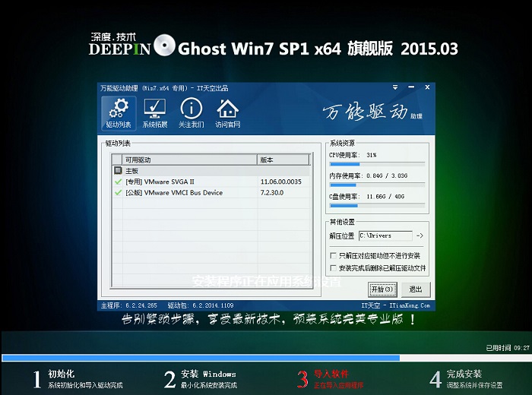The image size is (532, 395).
Task: Click the arrow next to the extraction path
Action: [x=420, y=236]
